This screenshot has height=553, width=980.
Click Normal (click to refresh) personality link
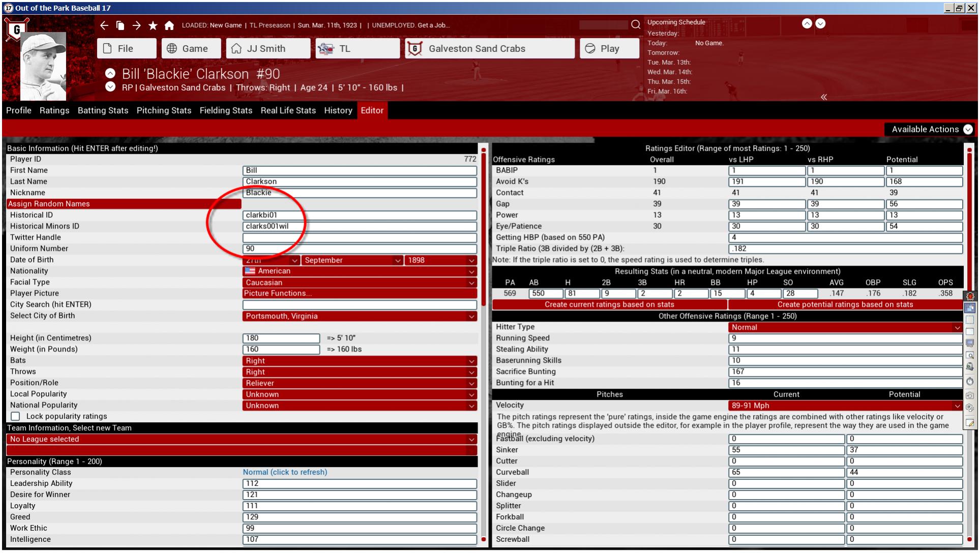tap(285, 472)
